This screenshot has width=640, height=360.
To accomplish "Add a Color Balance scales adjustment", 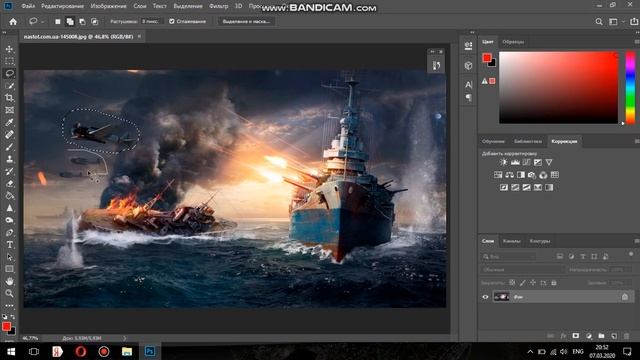I will (509, 175).
